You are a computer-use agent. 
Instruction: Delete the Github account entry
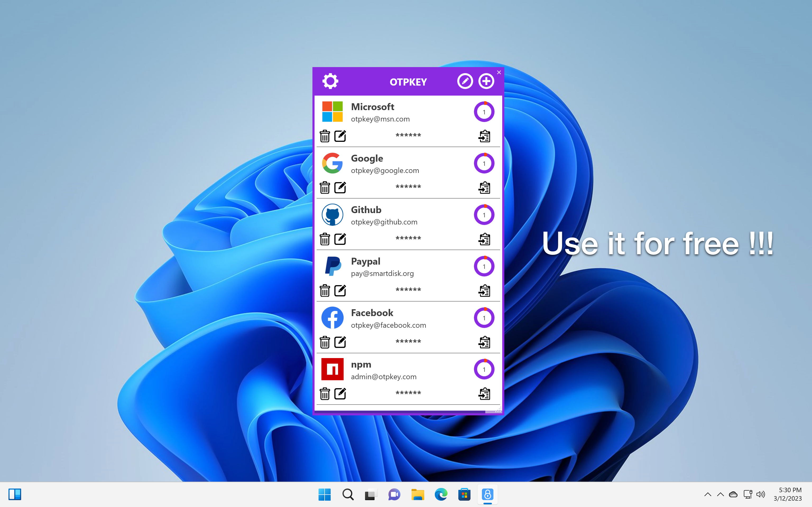[x=325, y=239]
